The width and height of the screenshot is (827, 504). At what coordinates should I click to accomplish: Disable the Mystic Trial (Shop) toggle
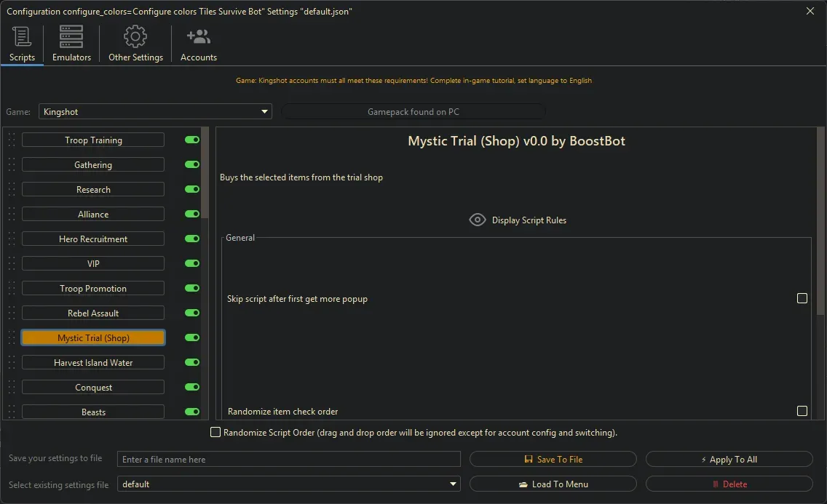tap(191, 337)
